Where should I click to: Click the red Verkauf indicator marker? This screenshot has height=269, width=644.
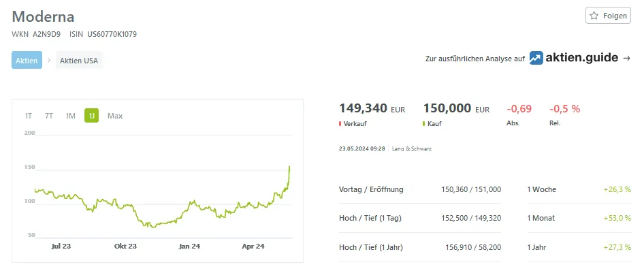click(340, 124)
